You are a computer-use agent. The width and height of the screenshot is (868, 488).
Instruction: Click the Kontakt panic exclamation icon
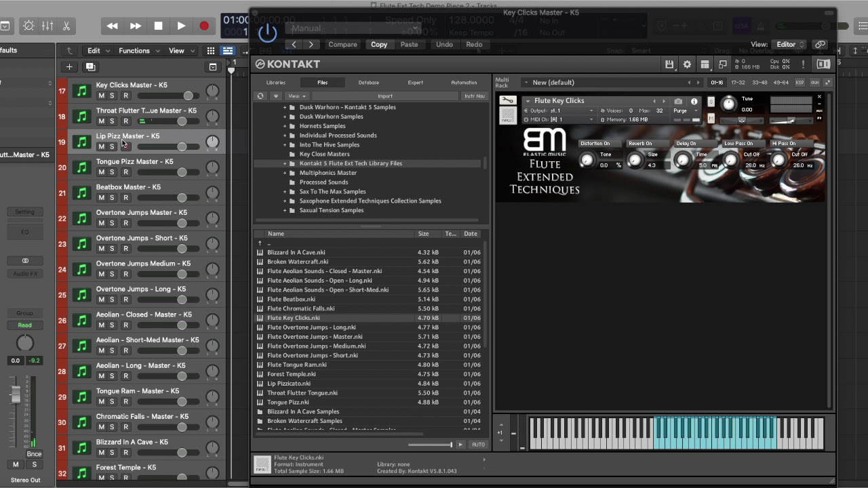pyautogui.click(x=804, y=64)
